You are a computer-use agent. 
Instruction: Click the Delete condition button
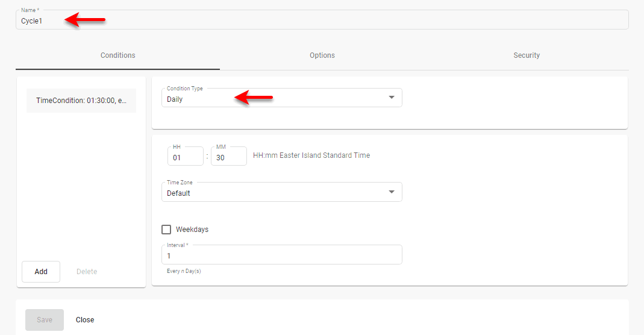87,272
